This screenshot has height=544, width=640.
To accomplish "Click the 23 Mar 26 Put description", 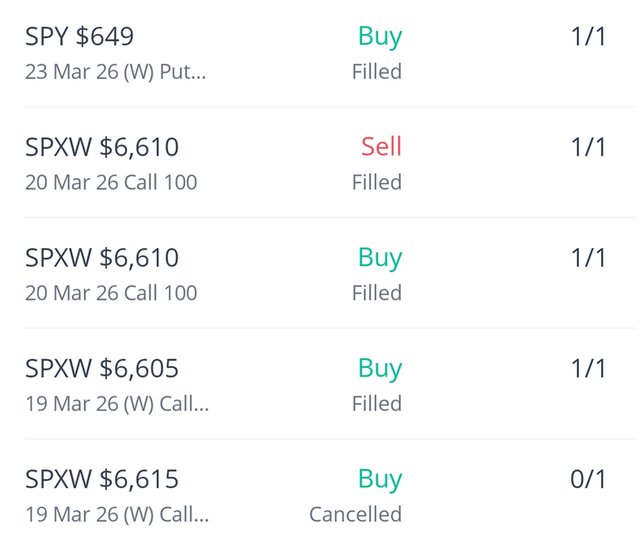I will click(115, 72).
